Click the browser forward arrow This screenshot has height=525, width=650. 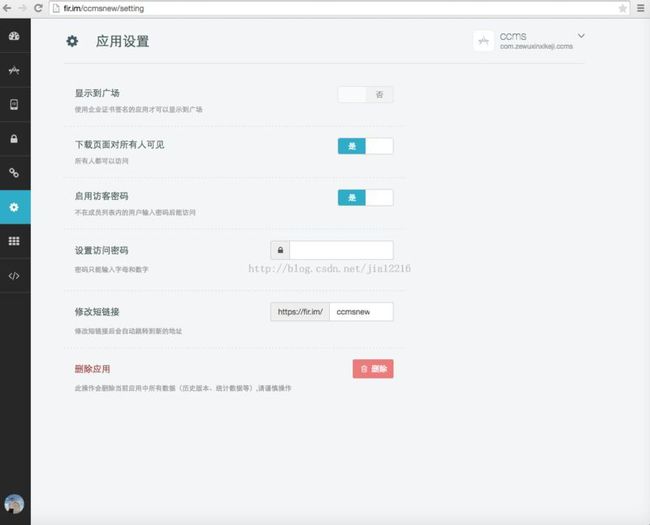tap(22, 8)
